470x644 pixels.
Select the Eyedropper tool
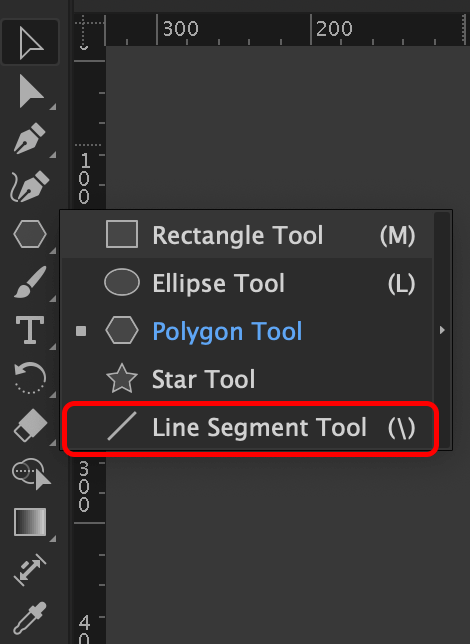30,618
